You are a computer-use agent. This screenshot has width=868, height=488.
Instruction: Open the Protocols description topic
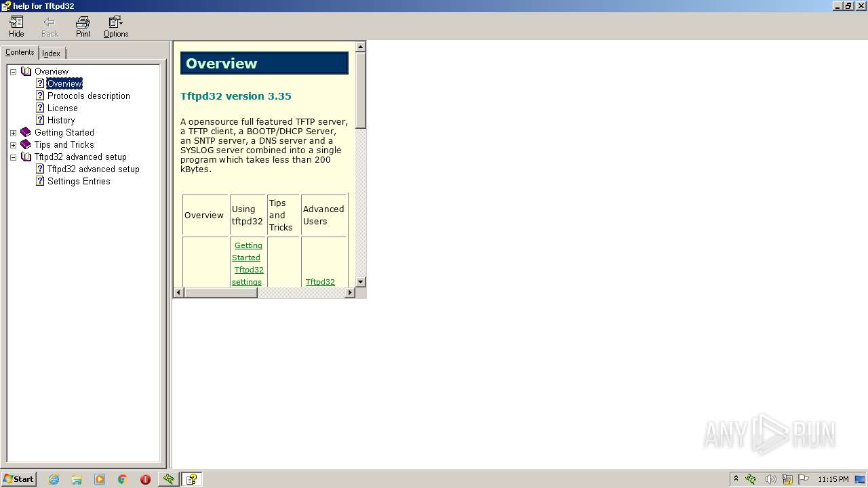[88, 96]
